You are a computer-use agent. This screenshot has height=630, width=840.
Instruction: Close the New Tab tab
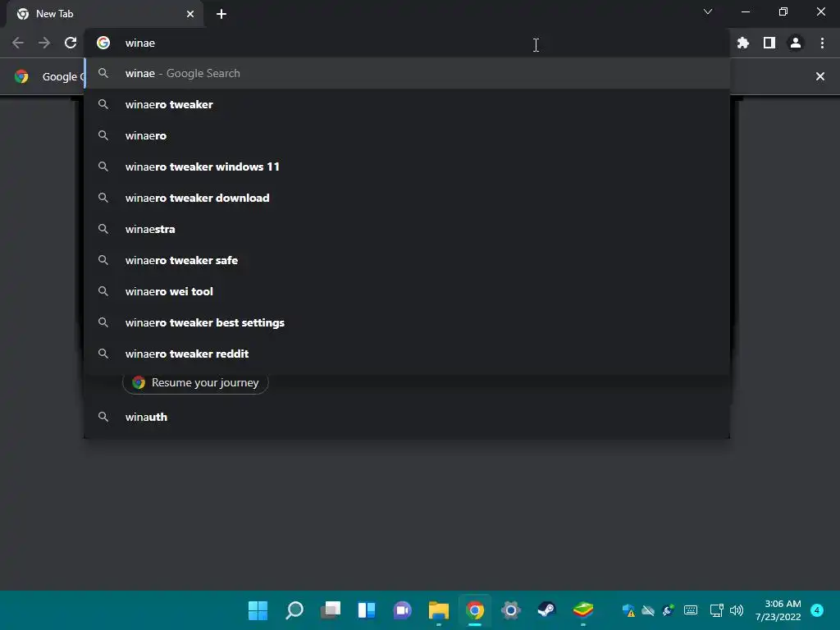[190, 14]
